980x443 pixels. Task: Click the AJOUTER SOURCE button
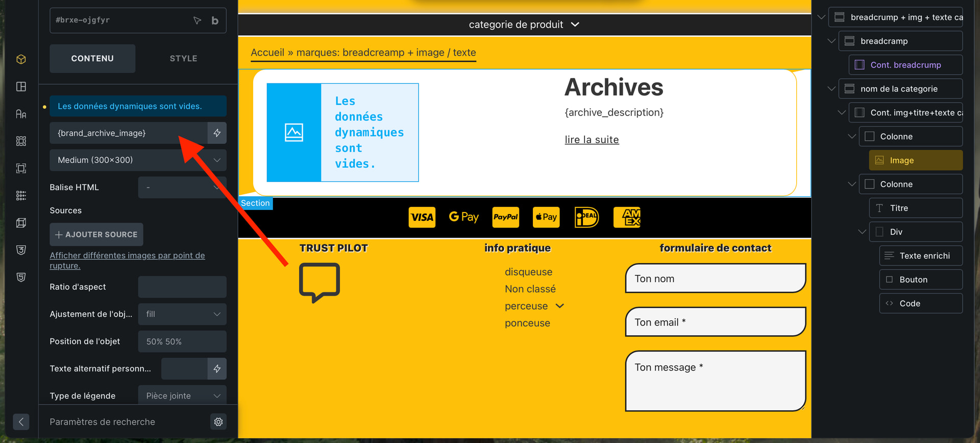tap(96, 235)
